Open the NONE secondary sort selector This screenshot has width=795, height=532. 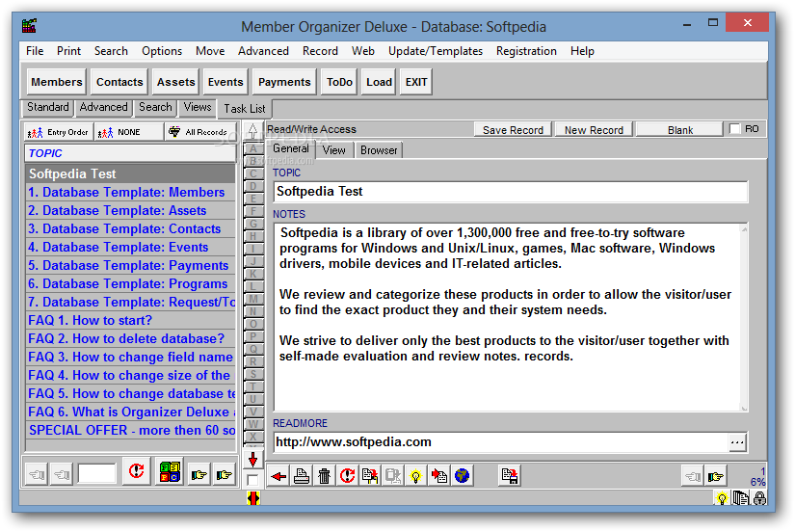coord(129,132)
